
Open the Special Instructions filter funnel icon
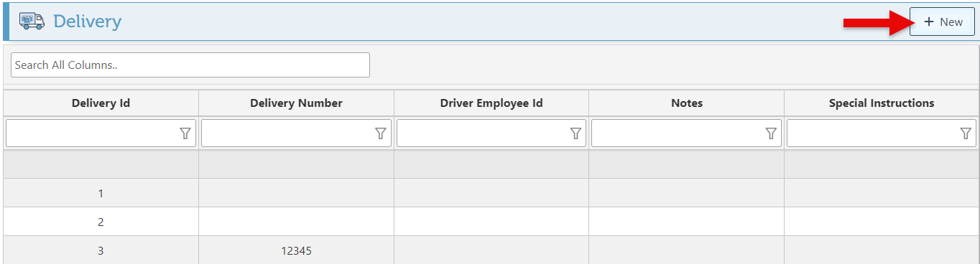pos(966,133)
